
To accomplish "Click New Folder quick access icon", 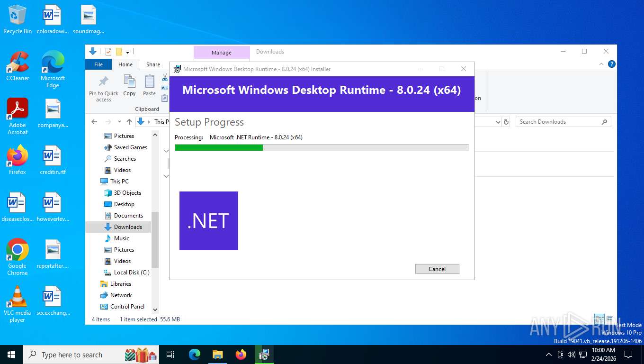I will click(x=119, y=52).
